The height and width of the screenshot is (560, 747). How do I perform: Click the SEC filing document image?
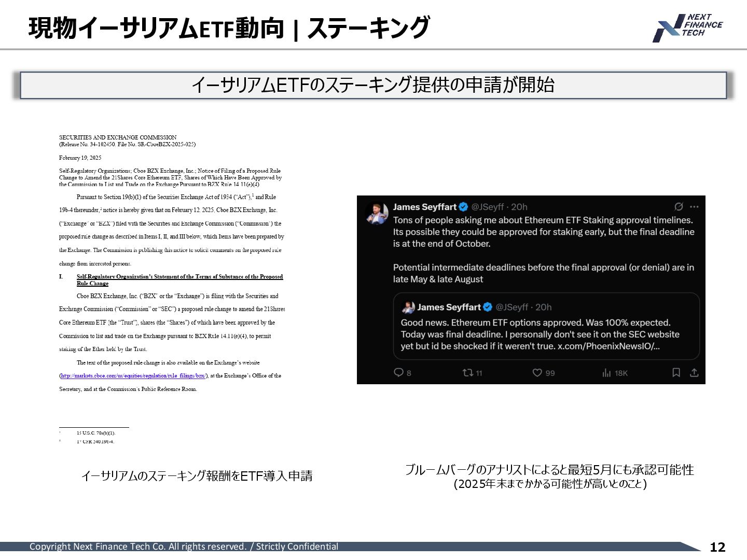172,289
